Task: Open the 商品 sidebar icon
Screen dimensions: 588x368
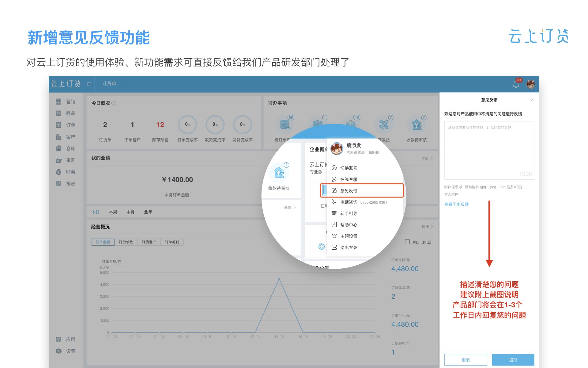Action: click(58, 113)
